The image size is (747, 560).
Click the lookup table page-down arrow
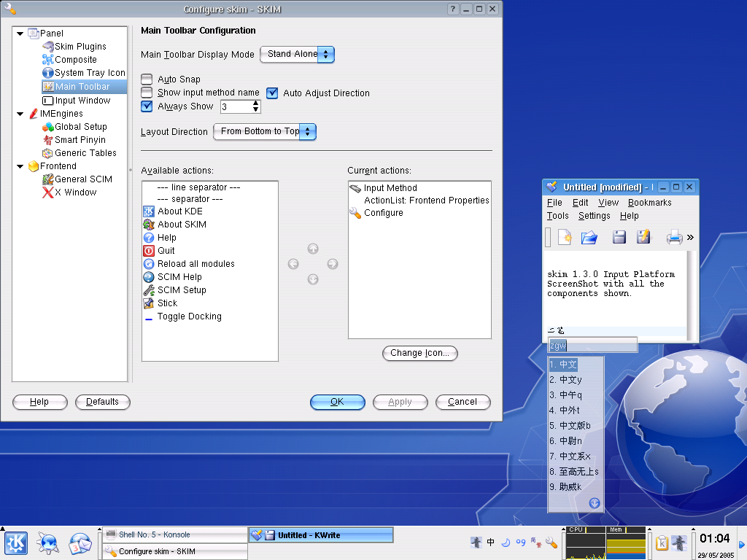click(595, 503)
